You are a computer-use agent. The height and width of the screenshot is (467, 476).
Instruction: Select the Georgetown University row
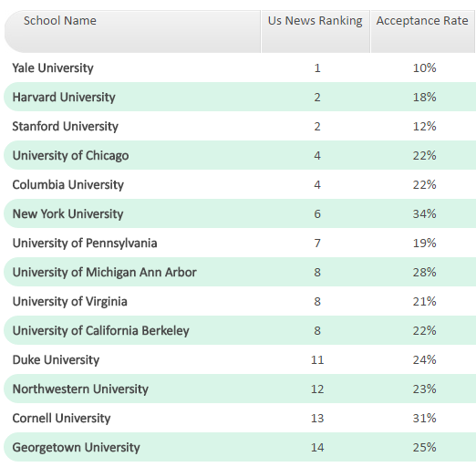click(240, 447)
